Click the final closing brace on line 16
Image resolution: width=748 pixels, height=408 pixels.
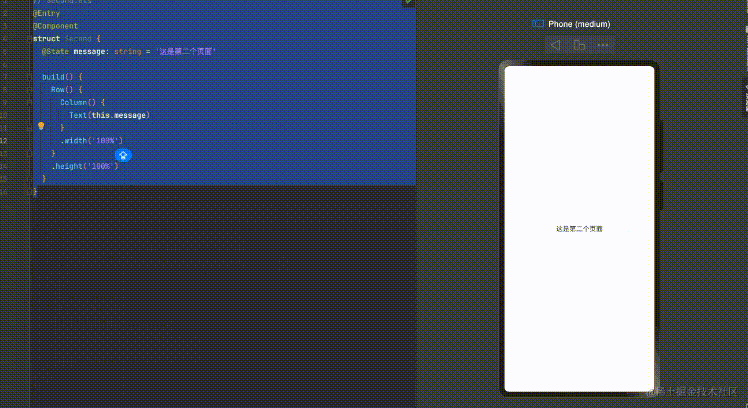point(35,192)
